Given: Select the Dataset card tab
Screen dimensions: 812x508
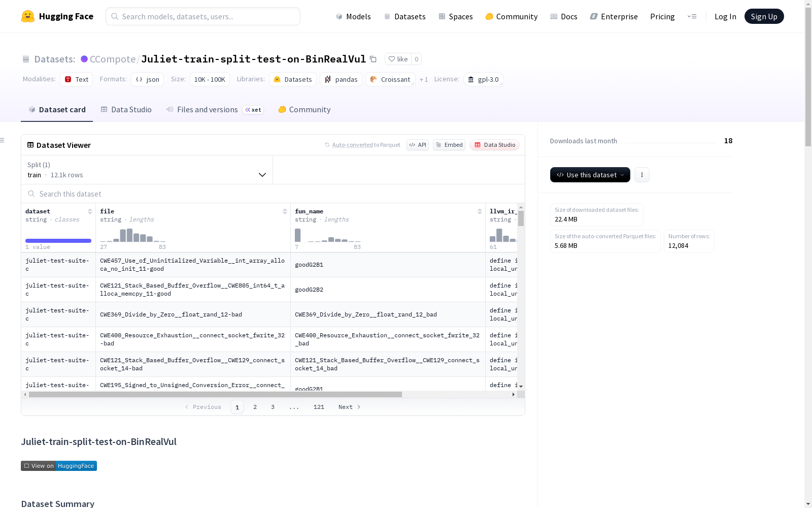Looking at the screenshot, I should coord(57,109).
